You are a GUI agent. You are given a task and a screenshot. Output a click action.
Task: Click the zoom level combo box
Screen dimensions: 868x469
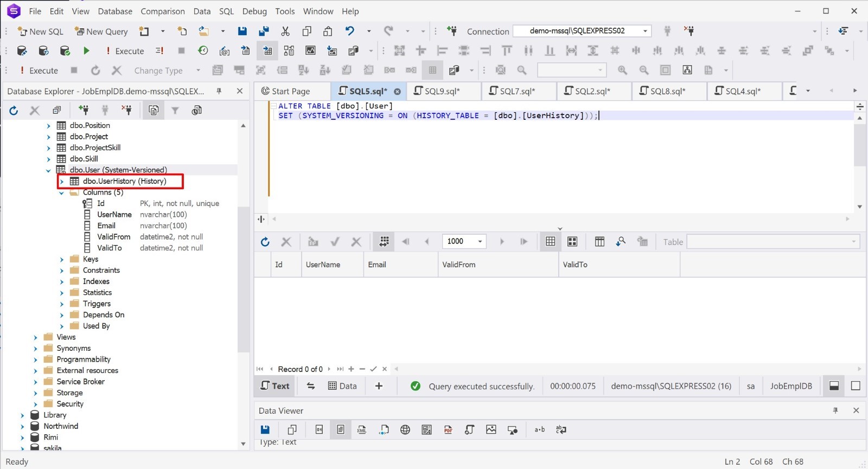[572, 70]
